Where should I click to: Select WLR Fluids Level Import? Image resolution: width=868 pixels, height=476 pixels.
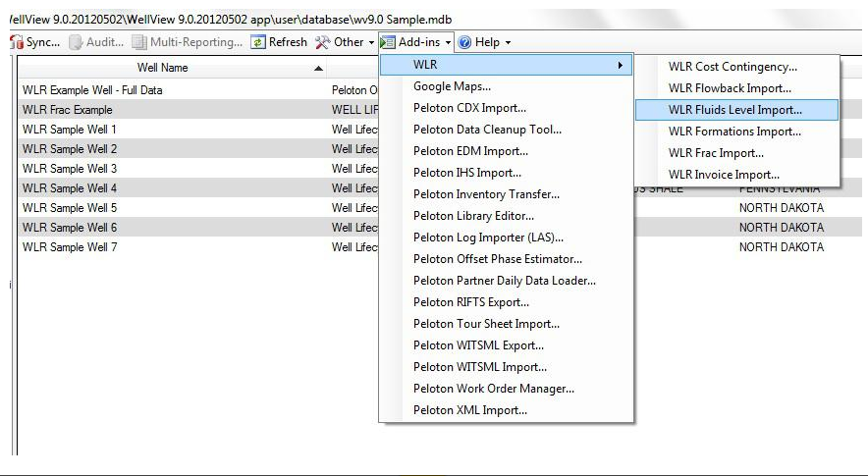[736, 110]
